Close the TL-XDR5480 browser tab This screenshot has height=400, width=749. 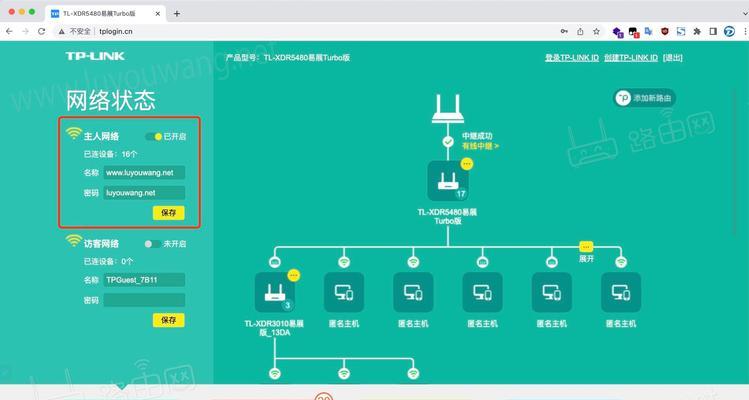coord(158,14)
